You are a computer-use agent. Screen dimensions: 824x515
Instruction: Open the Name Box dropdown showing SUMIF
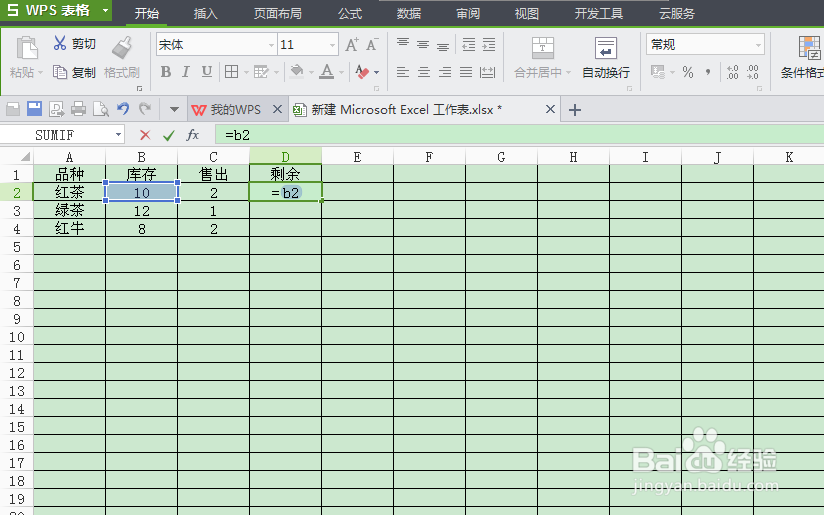(118, 135)
